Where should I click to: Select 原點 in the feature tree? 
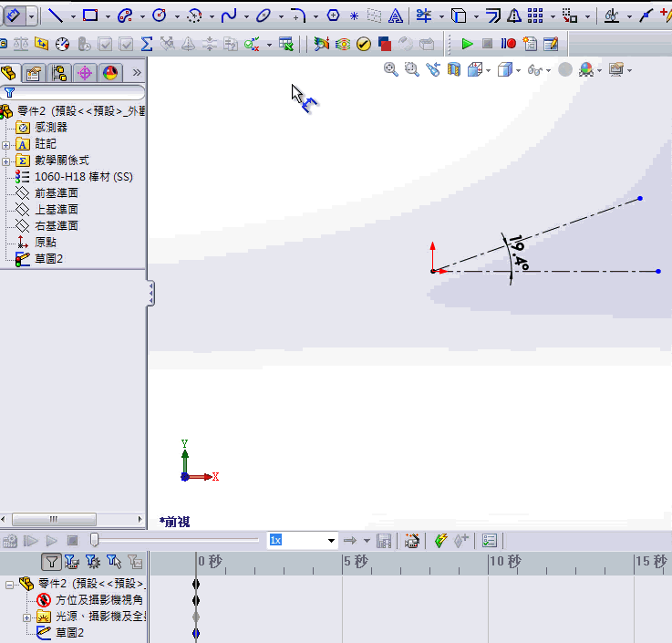(46, 243)
